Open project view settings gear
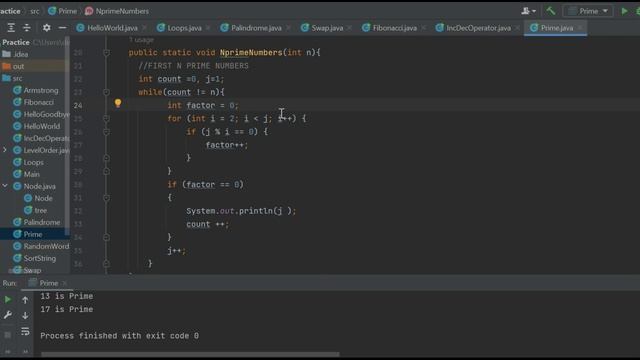This screenshot has height=360, width=640. tap(47, 28)
